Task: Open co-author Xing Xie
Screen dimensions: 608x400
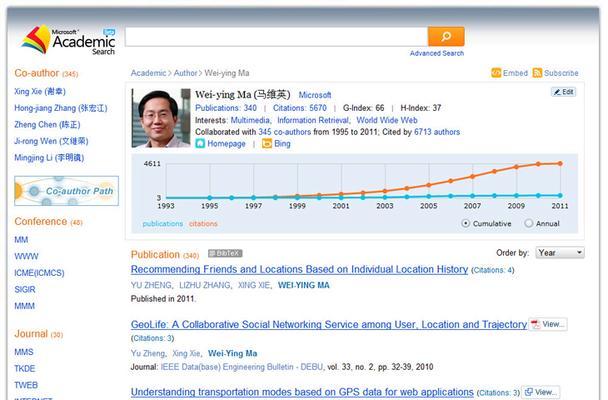Action: (x=40, y=91)
